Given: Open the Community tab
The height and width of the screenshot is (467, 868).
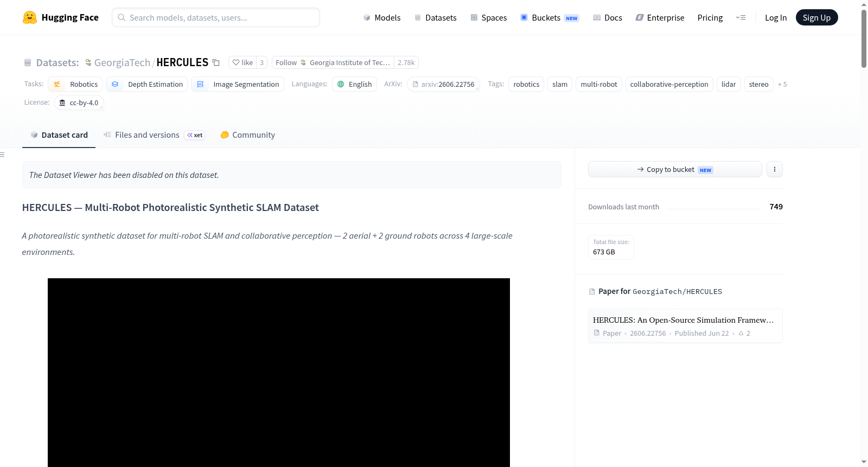Looking at the screenshot, I should (x=247, y=135).
